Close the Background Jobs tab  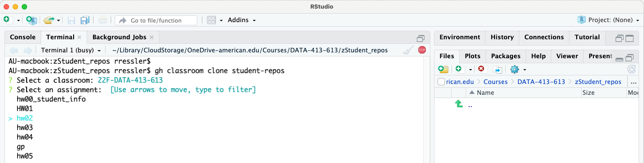click(x=151, y=37)
